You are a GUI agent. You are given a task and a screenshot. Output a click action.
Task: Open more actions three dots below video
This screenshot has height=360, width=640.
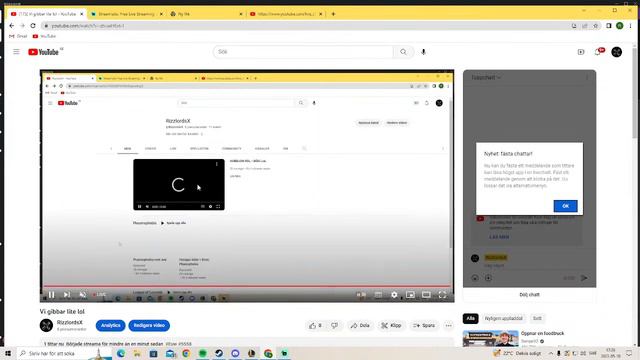click(449, 325)
